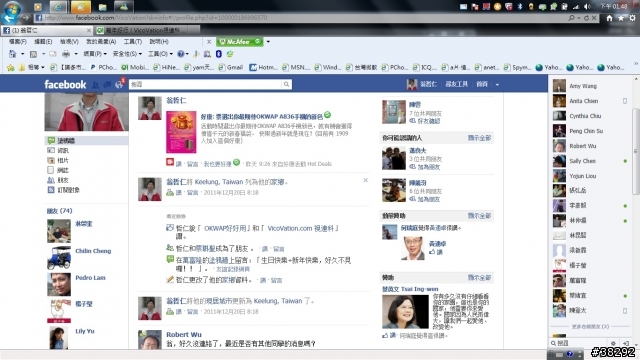
Task: Open the Explorer folder in taskbar
Action: coord(102,7)
